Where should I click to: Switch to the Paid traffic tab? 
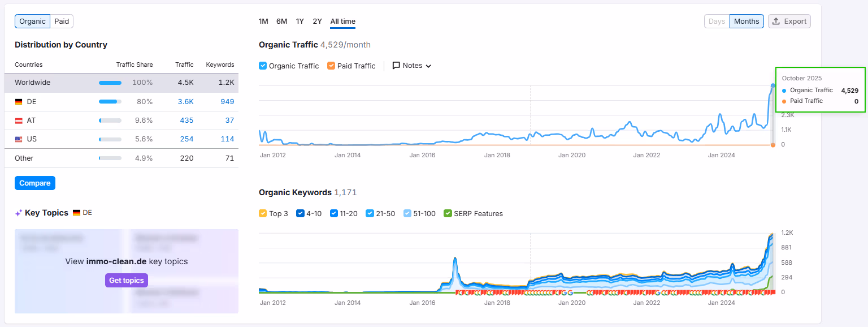(x=62, y=21)
